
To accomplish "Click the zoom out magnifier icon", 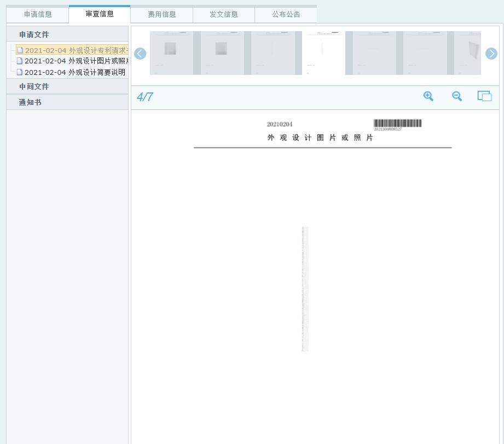I will tap(457, 96).
